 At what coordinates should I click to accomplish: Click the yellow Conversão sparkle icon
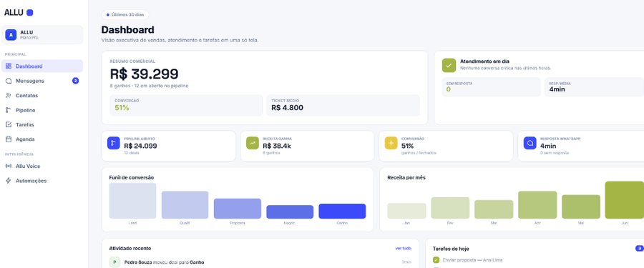pos(391,143)
